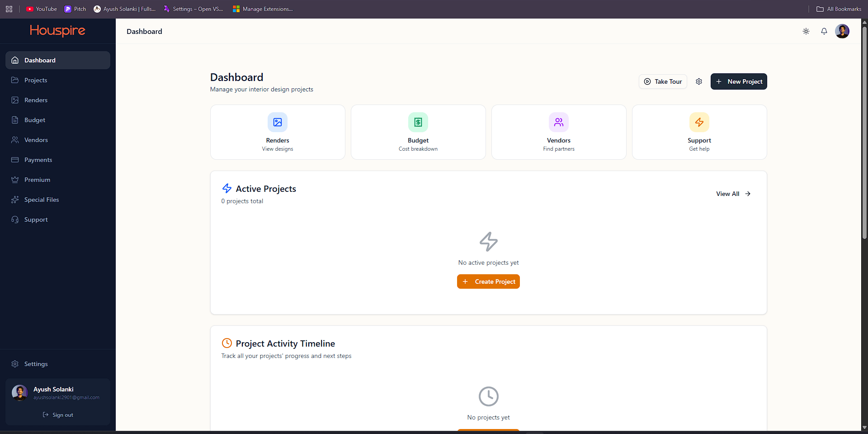Click the Vendors people icon in sidebar

click(x=15, y=140)
